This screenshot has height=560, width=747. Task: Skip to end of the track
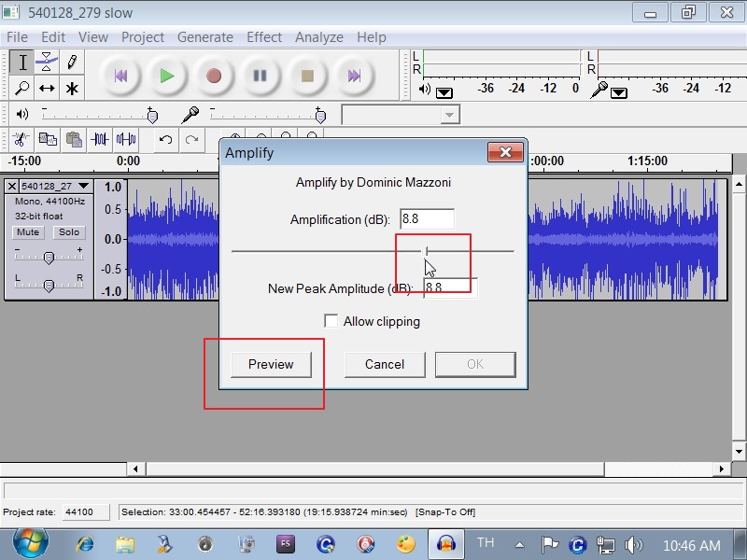point(354,76)
